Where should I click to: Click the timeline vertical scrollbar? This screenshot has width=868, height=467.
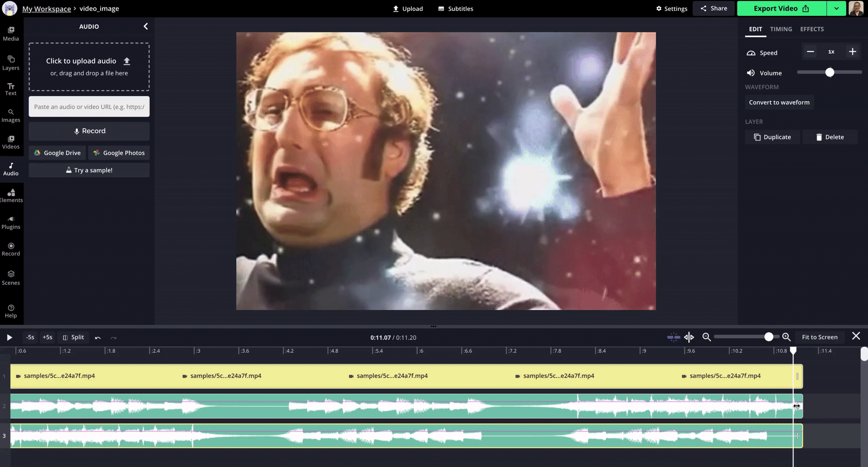click(x=864, y=354)
